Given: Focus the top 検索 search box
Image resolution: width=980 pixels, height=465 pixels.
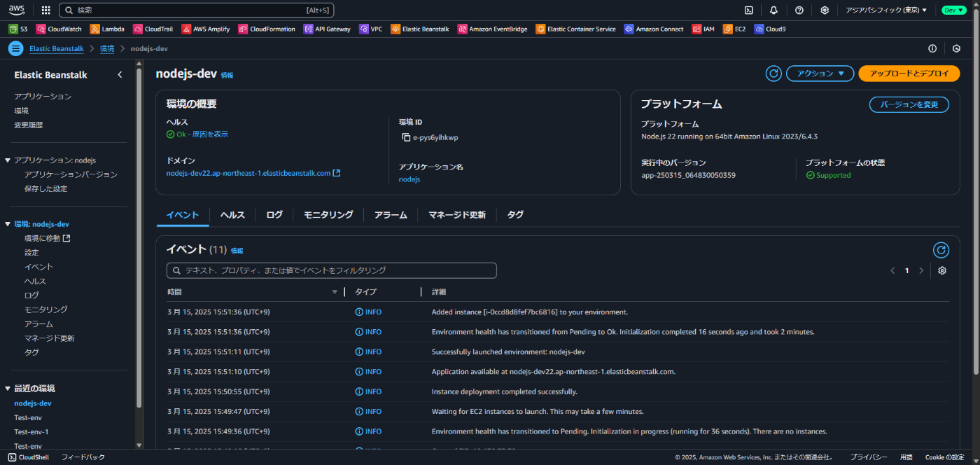Looking at the screenshot, I should [197, 11].
